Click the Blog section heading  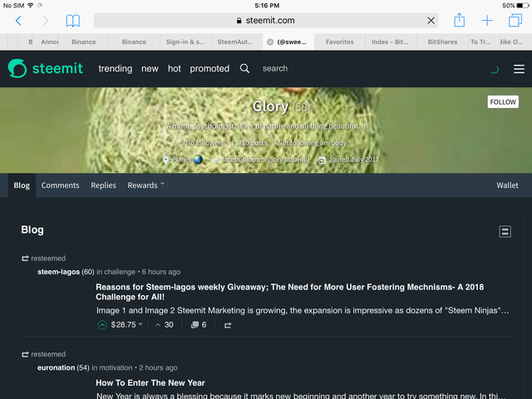[32, 229]
